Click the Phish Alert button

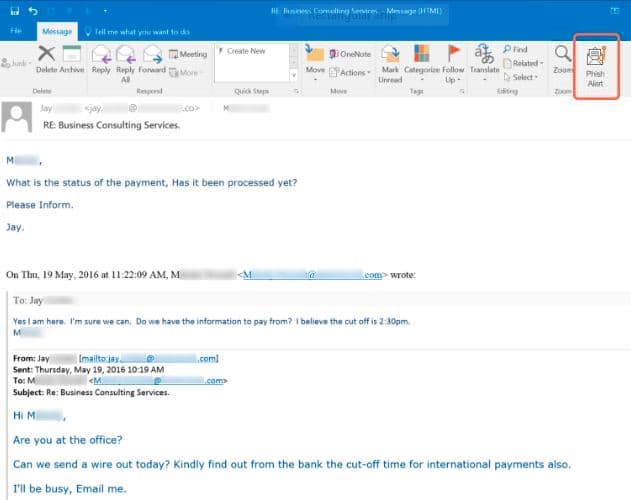596,66
